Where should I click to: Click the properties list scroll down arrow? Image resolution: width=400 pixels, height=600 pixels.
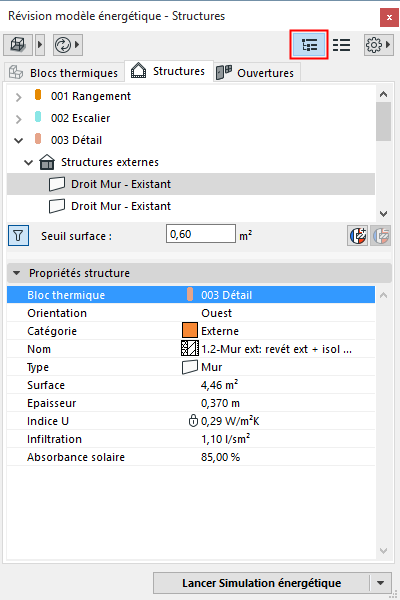(384, 551)
